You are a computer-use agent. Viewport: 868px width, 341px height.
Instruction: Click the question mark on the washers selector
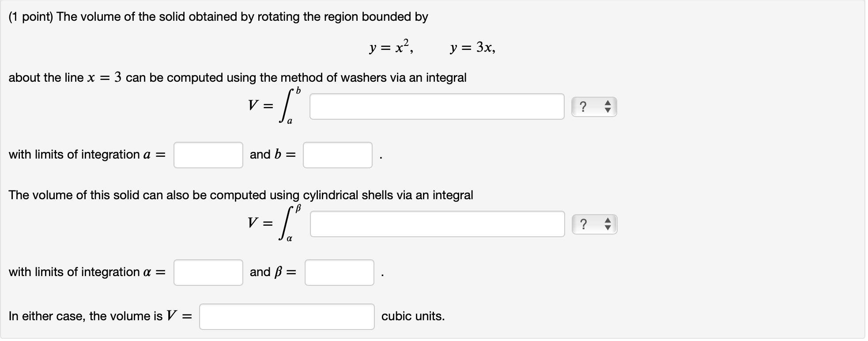click(x=584, y=106)
